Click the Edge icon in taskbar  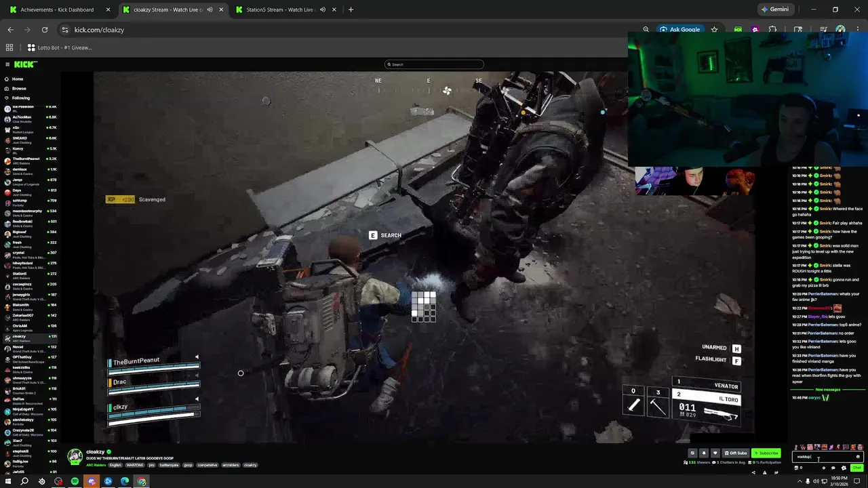click(x=125, y=481)
